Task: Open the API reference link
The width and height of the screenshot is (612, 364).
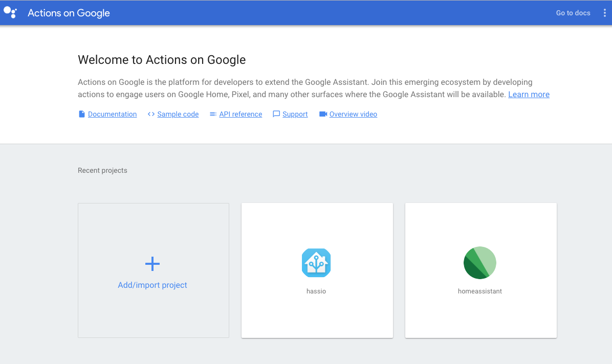Action: pos(241,114)
